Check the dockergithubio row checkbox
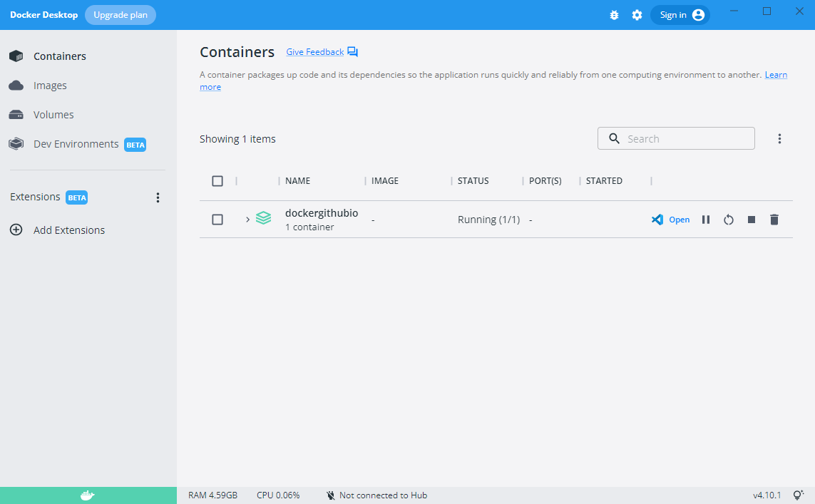The image size is (815, 504). coord(217,220)
